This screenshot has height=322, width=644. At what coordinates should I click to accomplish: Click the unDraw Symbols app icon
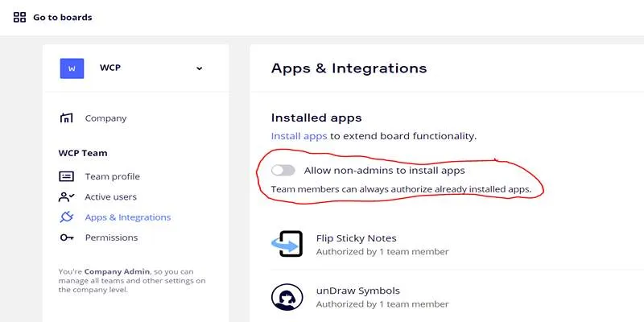287,297
